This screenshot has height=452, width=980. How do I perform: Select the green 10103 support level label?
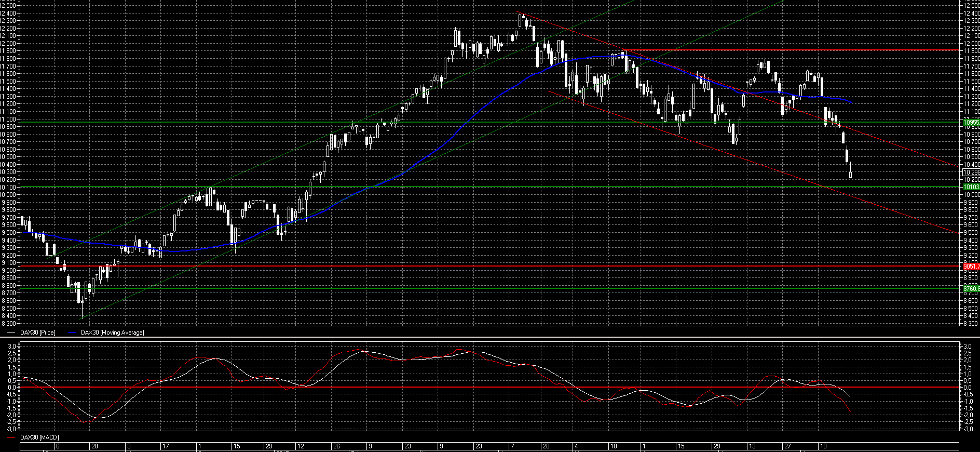pyautogui.click(x=971, y=187)
